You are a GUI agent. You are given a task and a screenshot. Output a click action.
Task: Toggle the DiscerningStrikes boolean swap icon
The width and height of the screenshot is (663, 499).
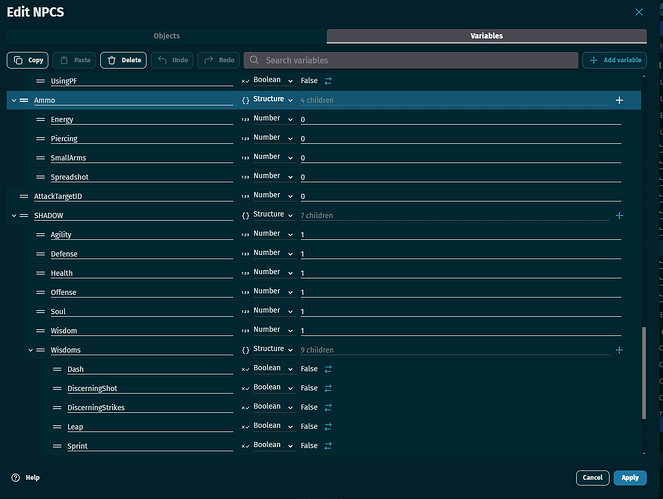pyautogui.click(x=328, y=407)
